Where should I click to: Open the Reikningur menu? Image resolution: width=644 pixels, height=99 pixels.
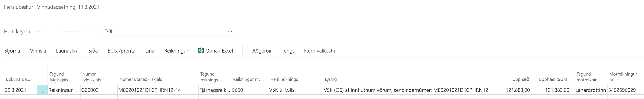pos(176,51)
